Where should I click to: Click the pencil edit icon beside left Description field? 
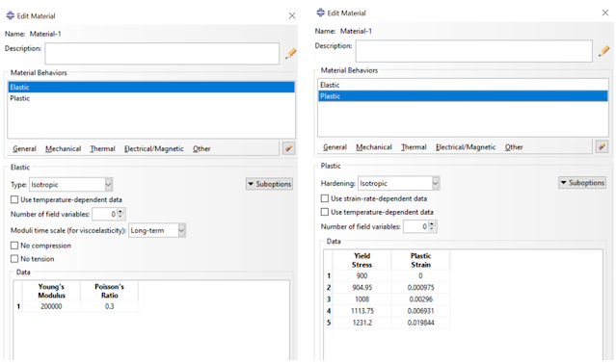tap(291, 54)
